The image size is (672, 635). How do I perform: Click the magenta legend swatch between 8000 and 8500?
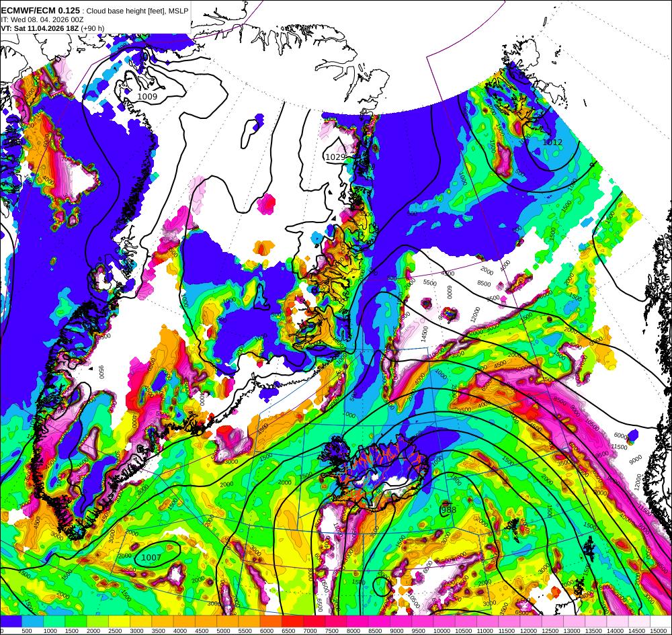point(358,622)
